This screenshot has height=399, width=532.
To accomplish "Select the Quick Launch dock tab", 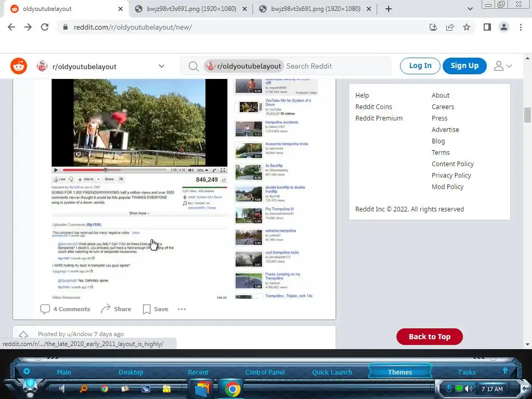I will coord(332,372).
